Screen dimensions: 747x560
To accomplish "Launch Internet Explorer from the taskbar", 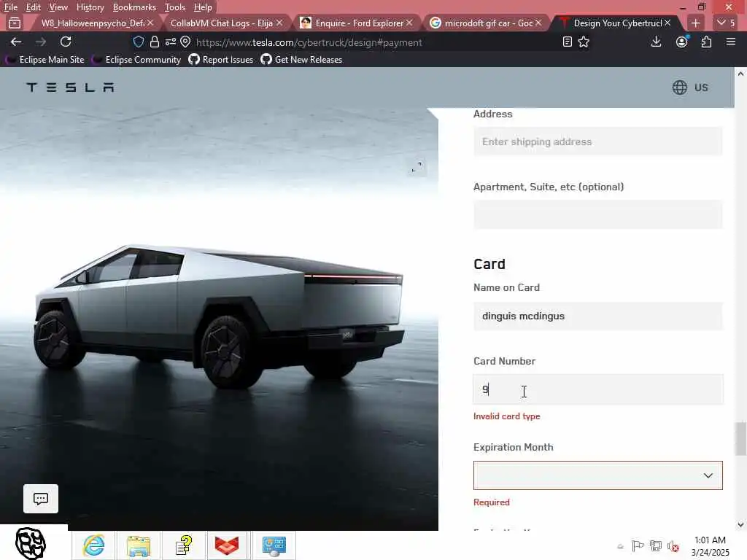I will pyautogui.click(x=93, y=545).
